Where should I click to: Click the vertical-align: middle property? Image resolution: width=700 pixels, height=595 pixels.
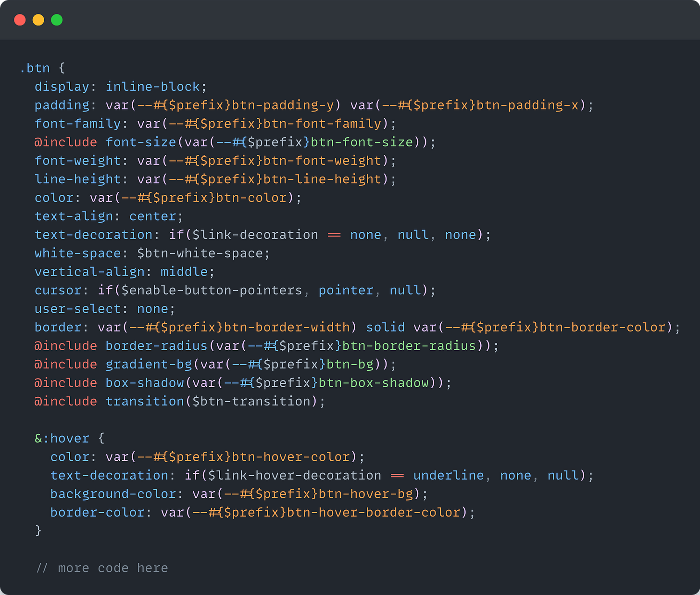(124, 271)
